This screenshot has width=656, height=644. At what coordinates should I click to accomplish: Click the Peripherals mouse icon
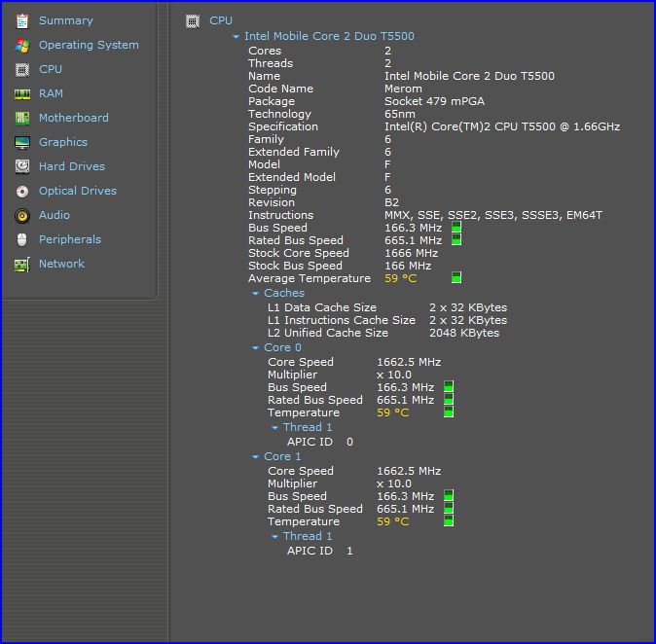(22, 239)
